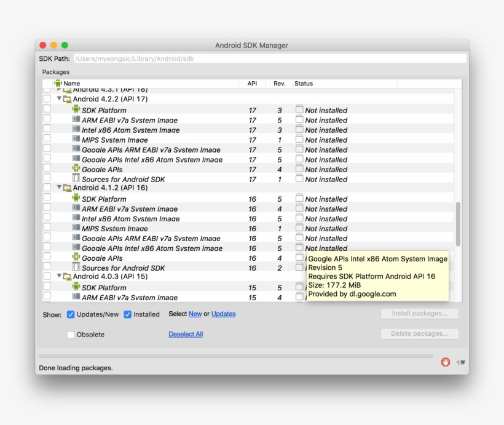
Task: Click the API 17 ARM EABI v7a image icon
Action: [76, 119]
